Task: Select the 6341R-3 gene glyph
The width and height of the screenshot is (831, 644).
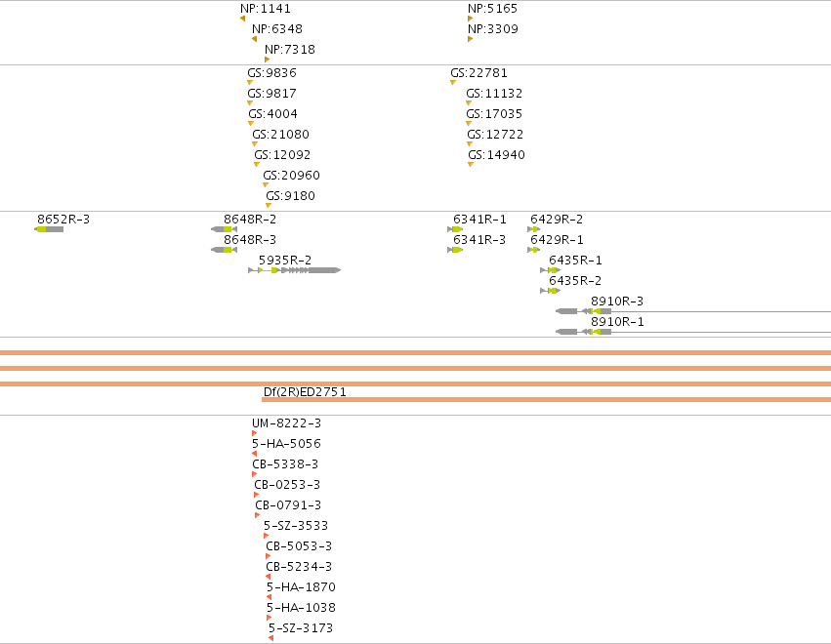Action: (x=455, y=250)
